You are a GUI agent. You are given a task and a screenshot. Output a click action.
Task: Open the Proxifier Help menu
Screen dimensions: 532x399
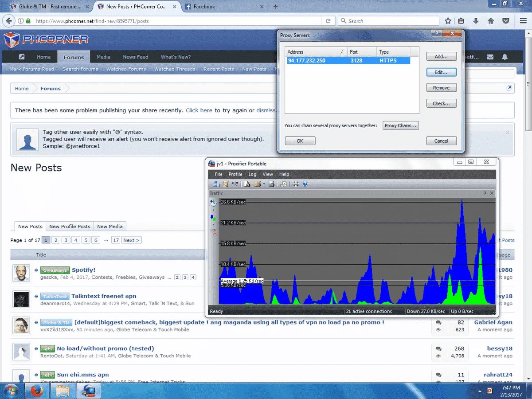tap(284, 174)
